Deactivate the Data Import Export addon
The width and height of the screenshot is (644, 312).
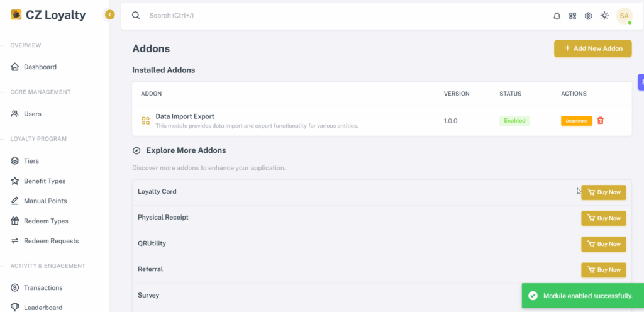tap(577, 121)
